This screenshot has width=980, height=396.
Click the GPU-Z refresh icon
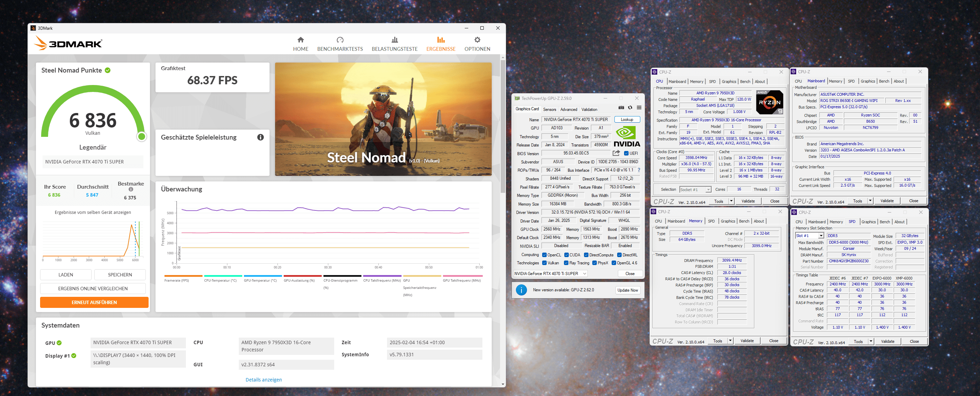(x=630, y=108)
